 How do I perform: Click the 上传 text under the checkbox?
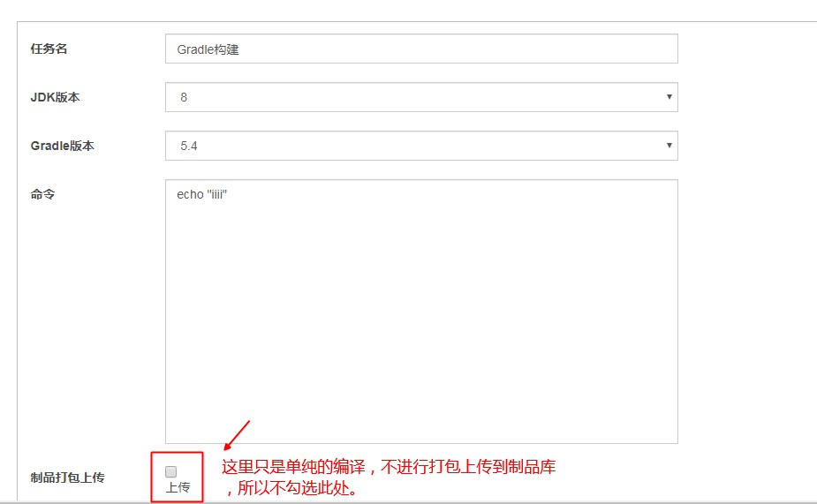click(x=178, y=488)
